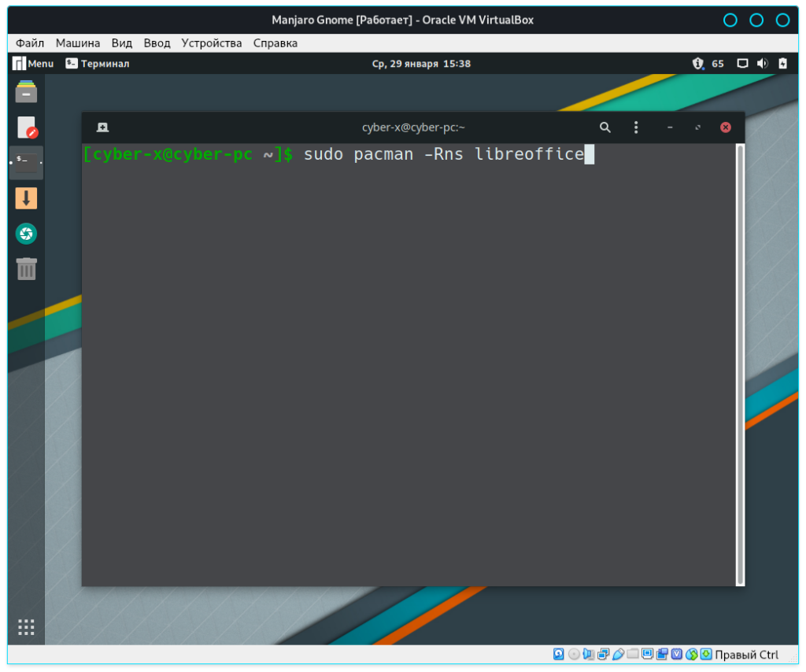Viewport: 806px width, 672px height.
Task: Click the VirtualBox recording status icon
Action: [x=662, y=654]
